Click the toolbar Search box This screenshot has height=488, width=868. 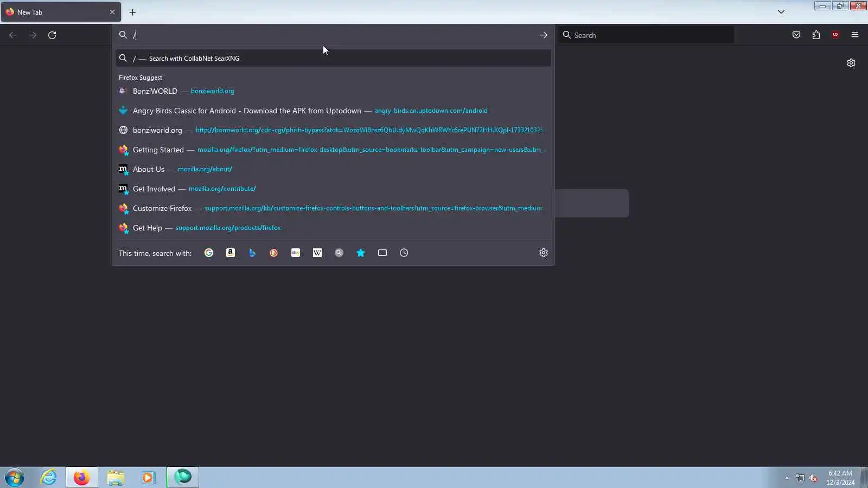[647, 35]
